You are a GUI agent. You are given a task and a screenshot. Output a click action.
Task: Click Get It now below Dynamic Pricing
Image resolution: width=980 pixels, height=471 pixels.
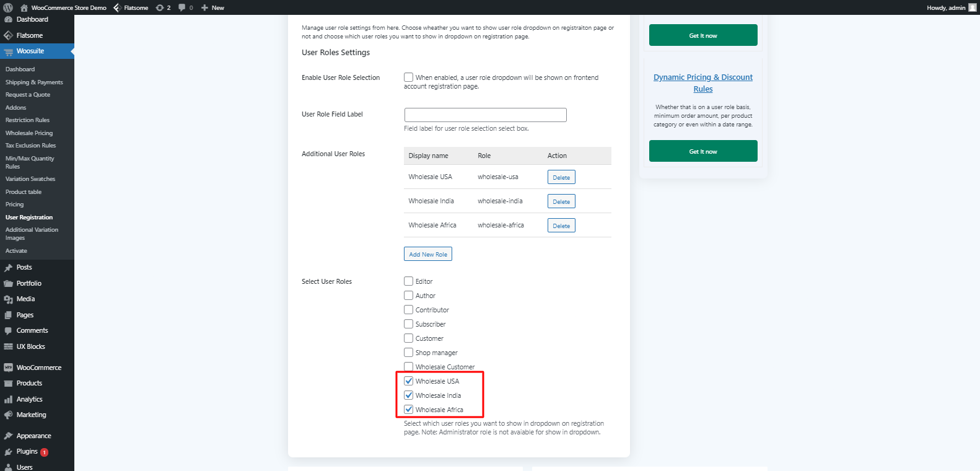(703, 151)
